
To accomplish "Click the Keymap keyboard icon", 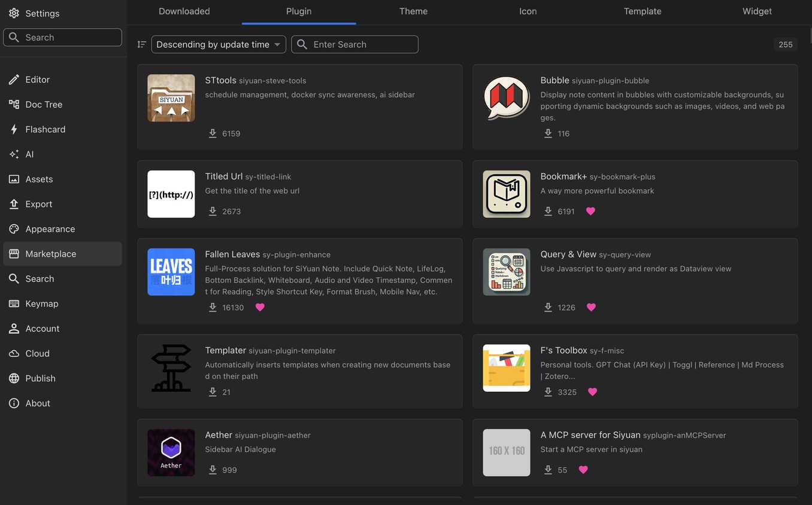I will [x=14, y=304].
